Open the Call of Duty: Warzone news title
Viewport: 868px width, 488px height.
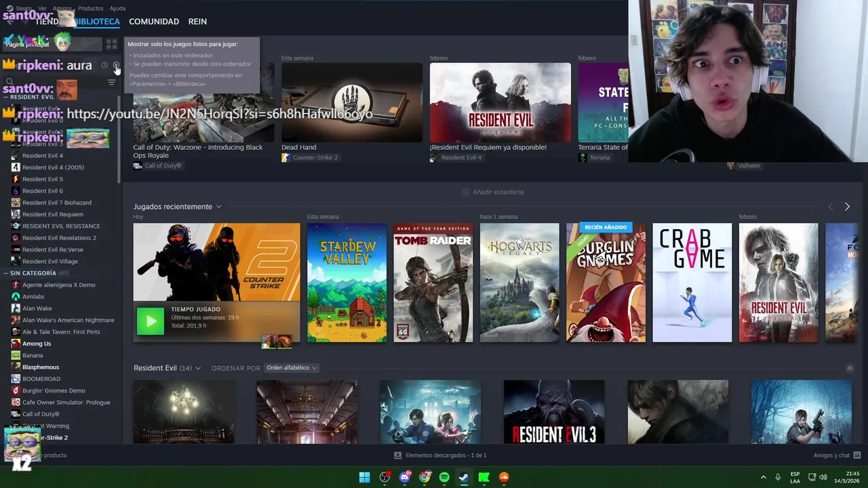click(198, 150)
